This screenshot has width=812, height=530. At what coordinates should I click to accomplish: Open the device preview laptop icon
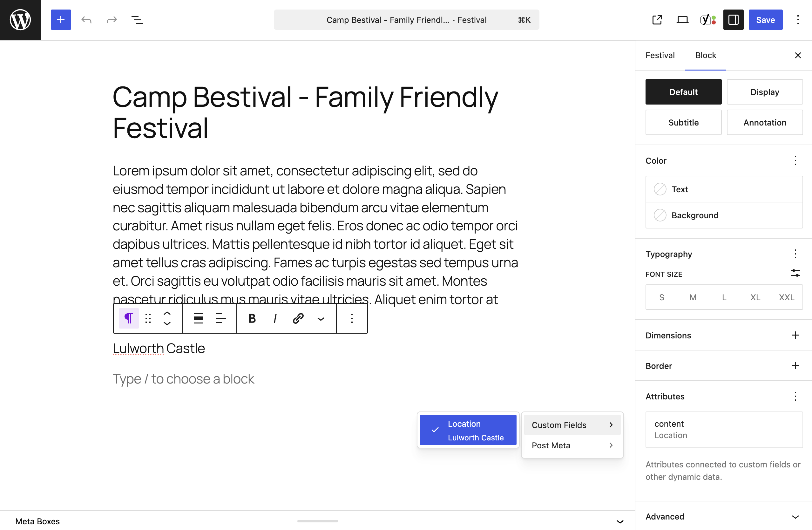(682, 20)
